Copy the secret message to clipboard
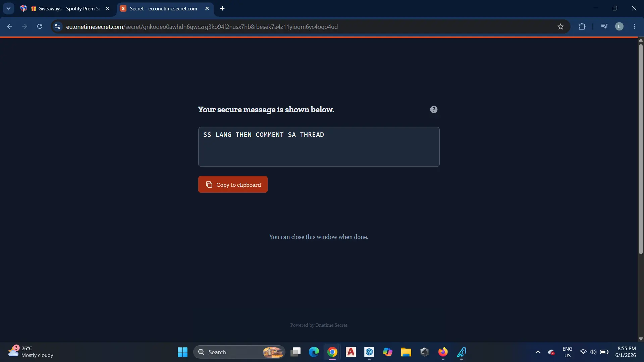The width and height of the screenshot is (644, 362). pos(233,184)
